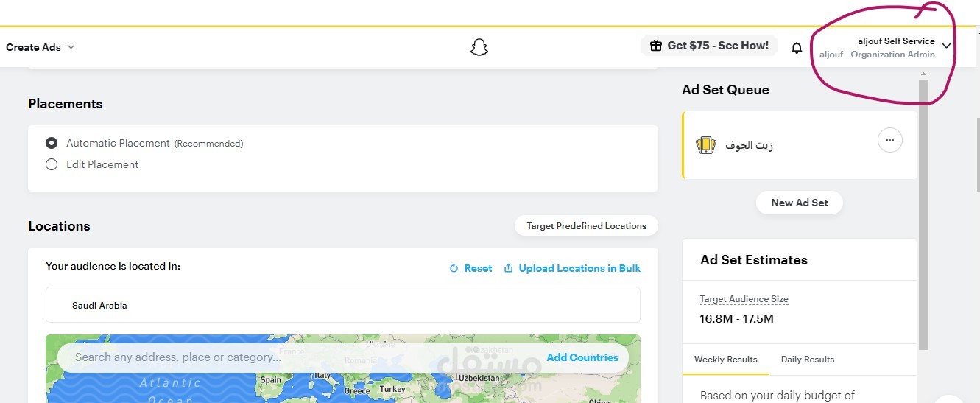Switch to Weekly Results tab

click(x=725, y=360)
